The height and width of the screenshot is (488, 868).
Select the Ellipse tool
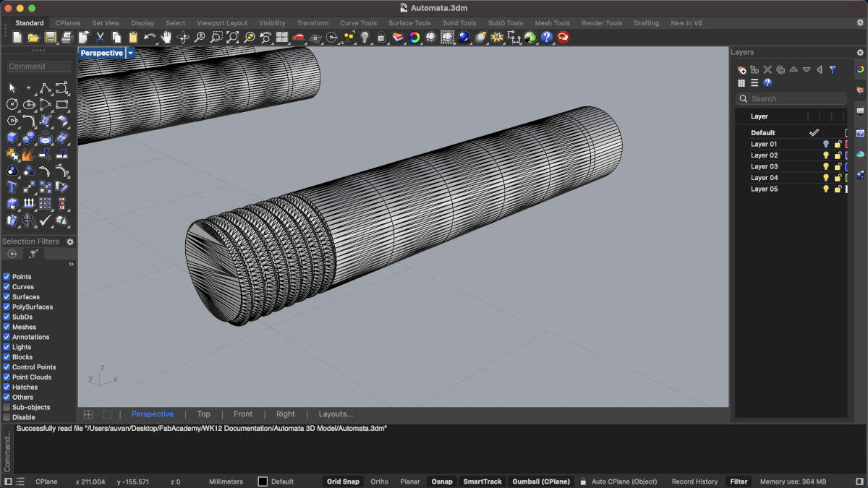pos(29,104)
